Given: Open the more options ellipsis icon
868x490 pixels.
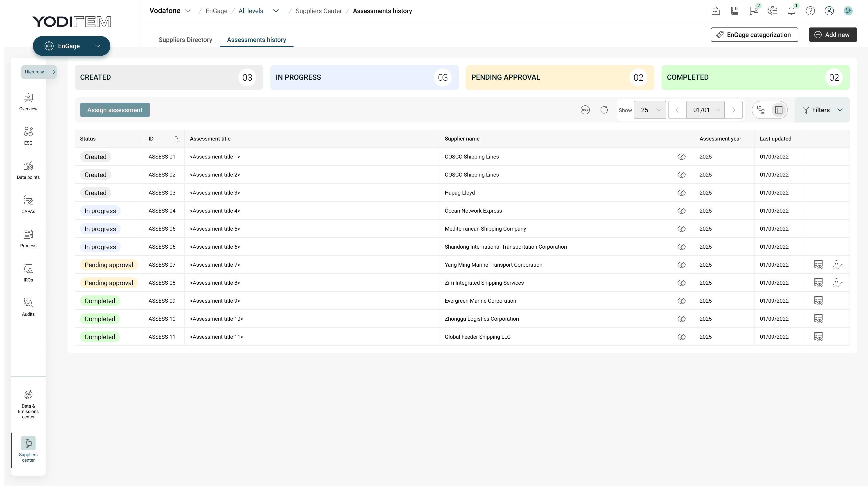Looking at the screenshot, I should pos(585,110).
